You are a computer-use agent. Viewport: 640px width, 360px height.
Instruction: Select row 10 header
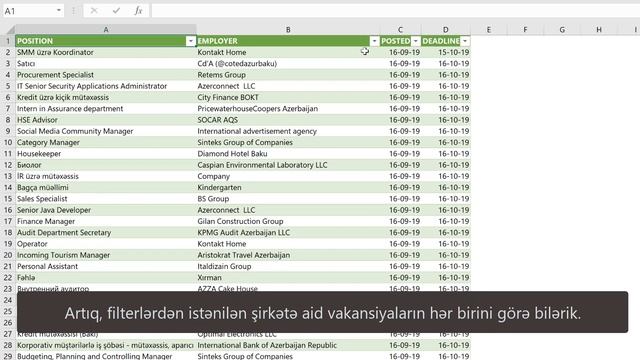tap(8, 142)
